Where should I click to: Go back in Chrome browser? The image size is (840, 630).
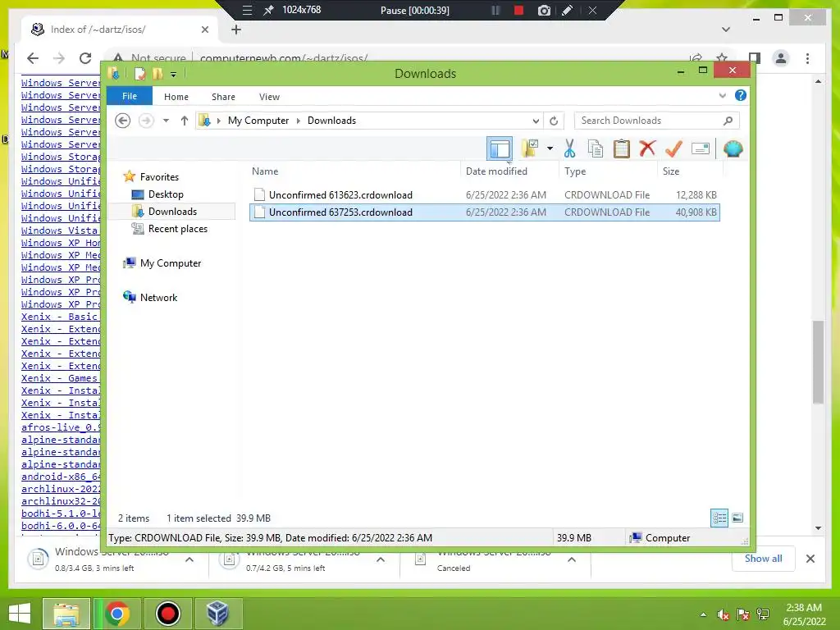coord(33,58)
